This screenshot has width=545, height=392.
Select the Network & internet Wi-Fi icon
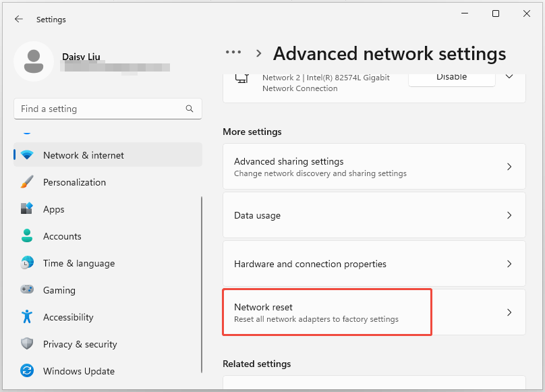coord(28,155)
